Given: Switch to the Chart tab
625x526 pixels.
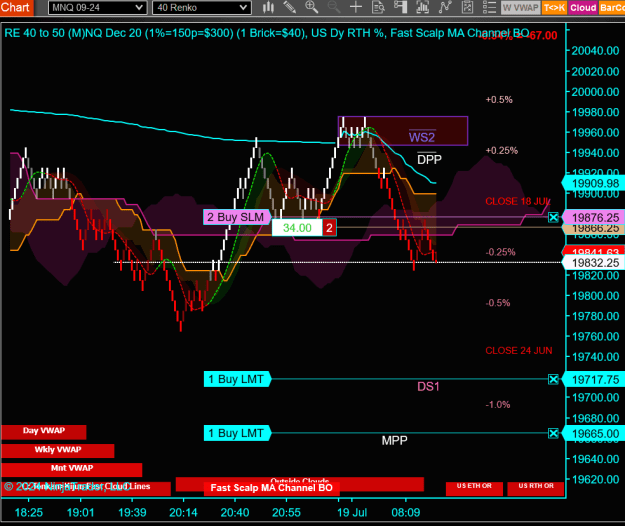Looking at the screenshot, I should click(x=16, y=7).
